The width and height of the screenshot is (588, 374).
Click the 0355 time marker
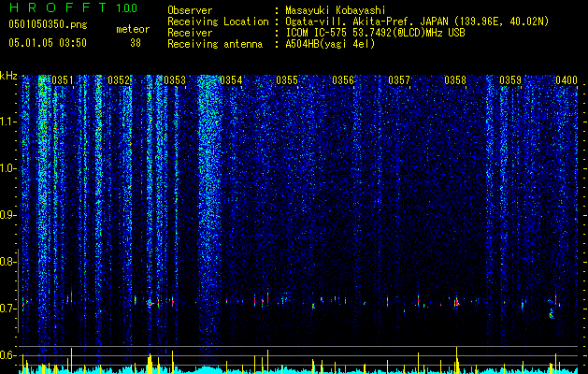(287, 80)
